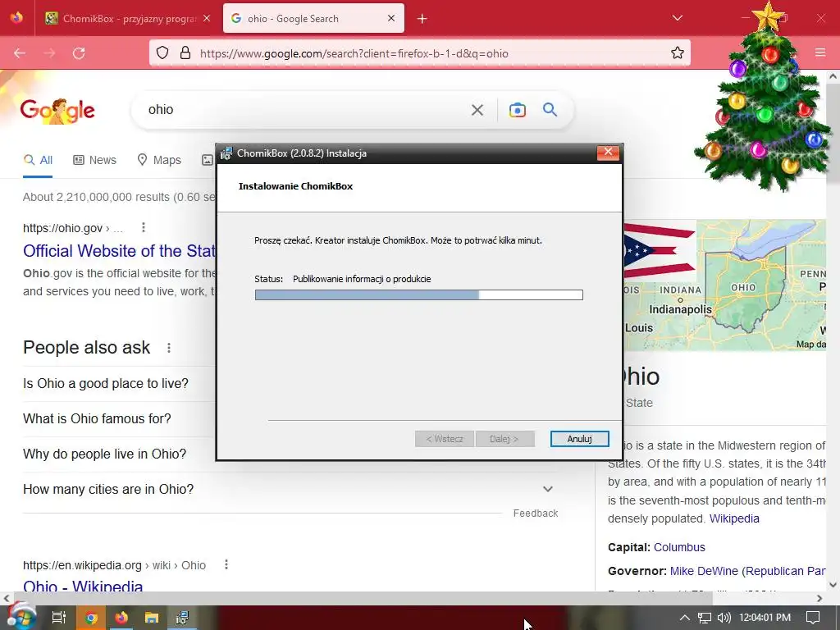Image resolution: width=840 pixels, height=630 pixels.
Task: Open File Explorer from taskbar
Action: tap(152, 618)
